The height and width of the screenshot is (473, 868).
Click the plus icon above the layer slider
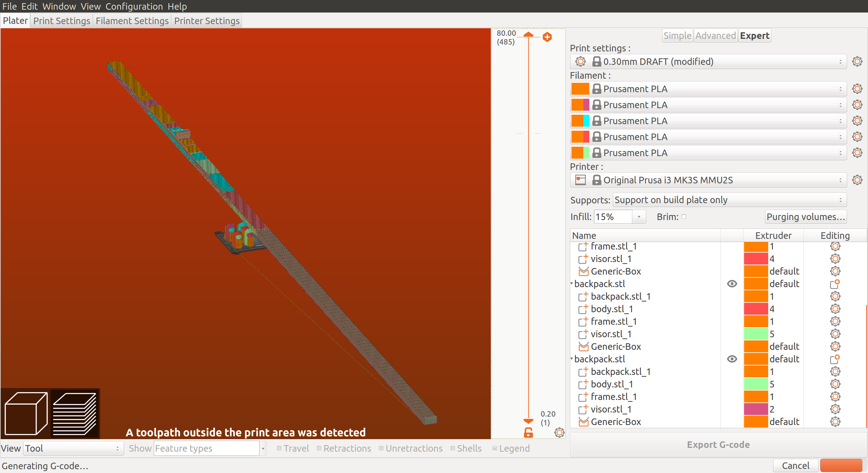pyautogui.click(x=547, y=37)
